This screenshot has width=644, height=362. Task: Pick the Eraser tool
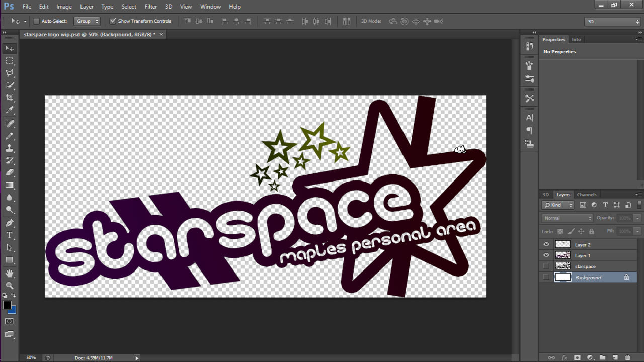pos(10,173)
